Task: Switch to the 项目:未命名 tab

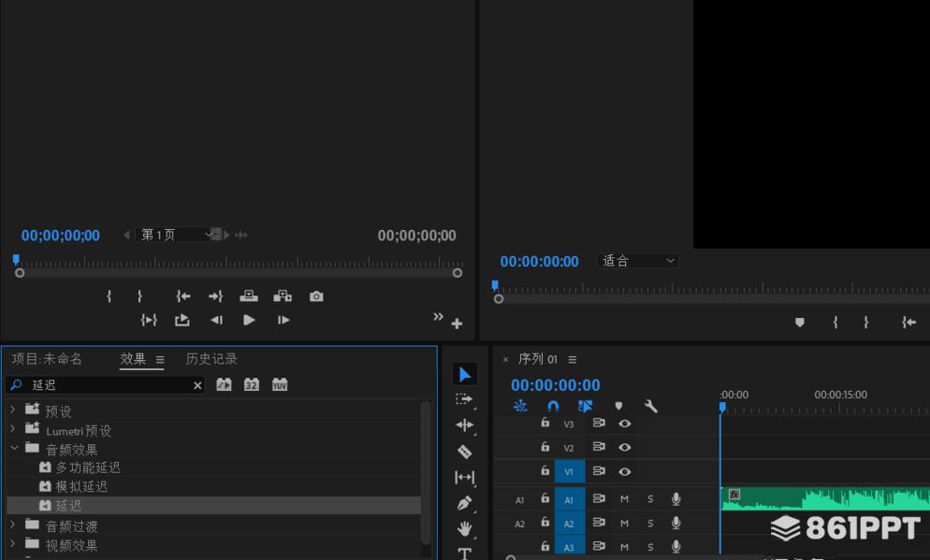Action: point(47,359)
